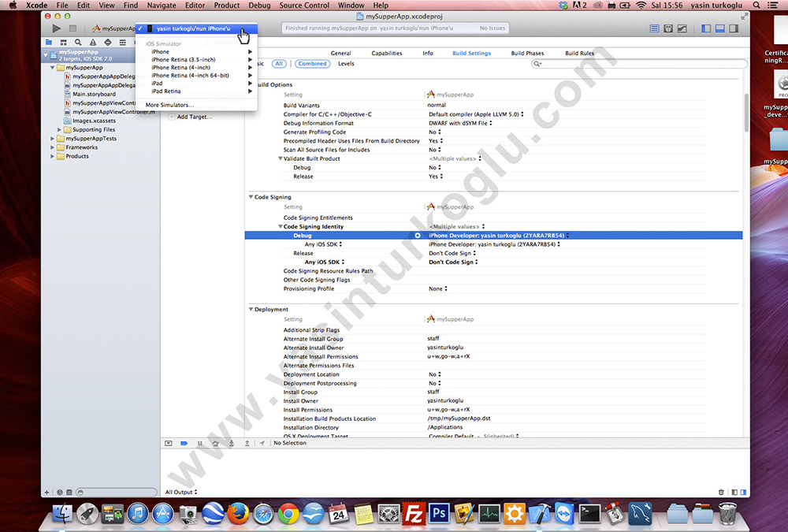Collapse the Deployment section
The height and width of the screenshot is (532, 788).
pyautogui.click(x=251, y=309)
